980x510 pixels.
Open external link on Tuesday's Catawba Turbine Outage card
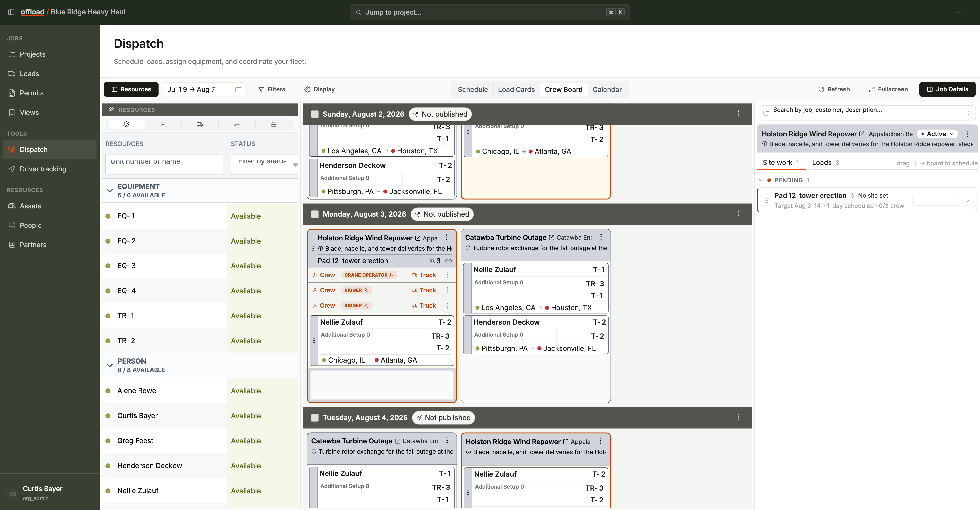point(397,441)
